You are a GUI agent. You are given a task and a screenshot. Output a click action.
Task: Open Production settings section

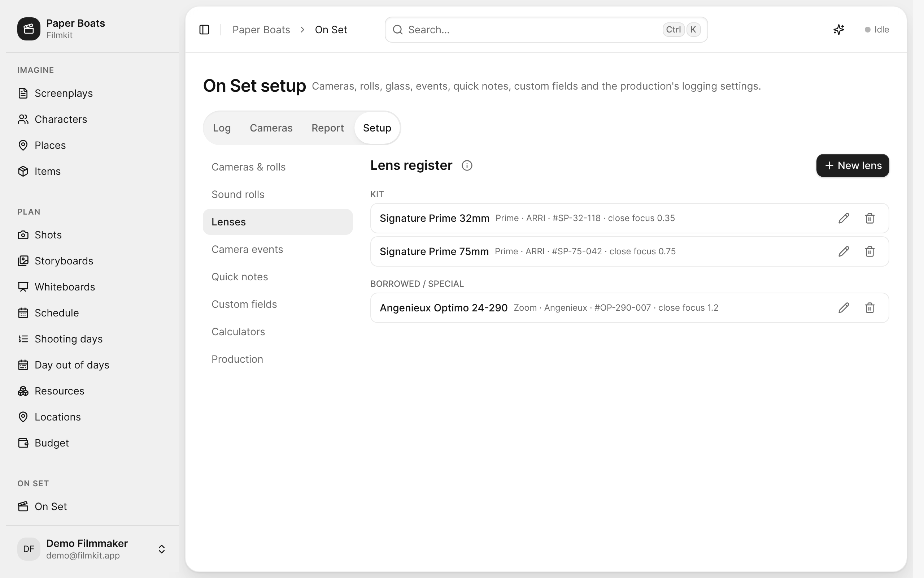[x=278, y=359]
